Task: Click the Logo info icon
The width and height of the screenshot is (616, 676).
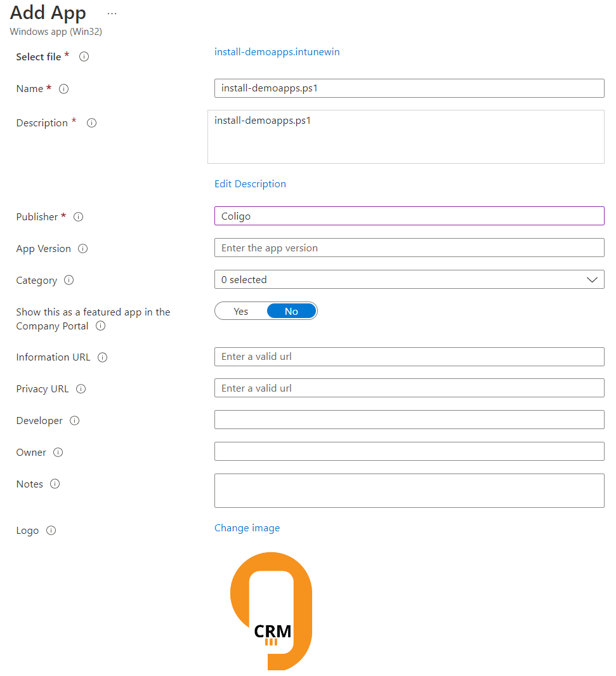Action: [x=51, y=530]
